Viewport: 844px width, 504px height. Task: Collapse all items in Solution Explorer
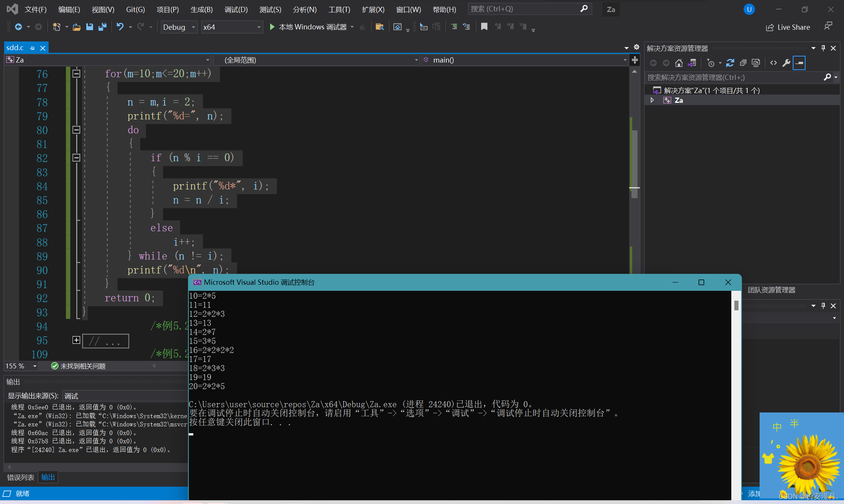point(743,63)
